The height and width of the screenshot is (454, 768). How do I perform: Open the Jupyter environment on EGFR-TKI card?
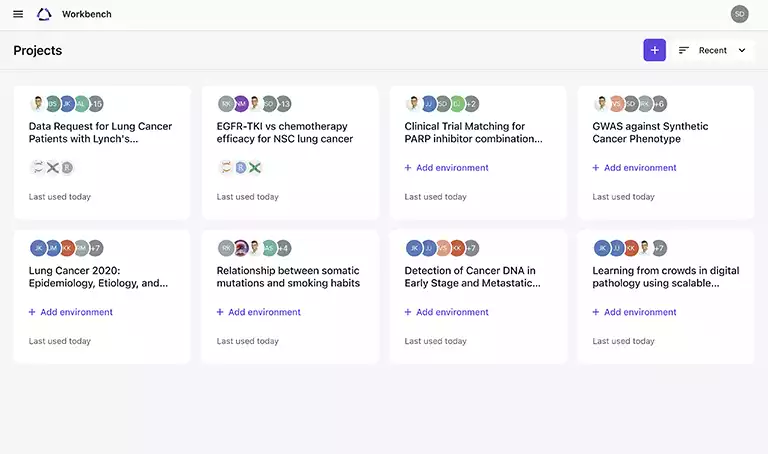(x=226, y=168)
